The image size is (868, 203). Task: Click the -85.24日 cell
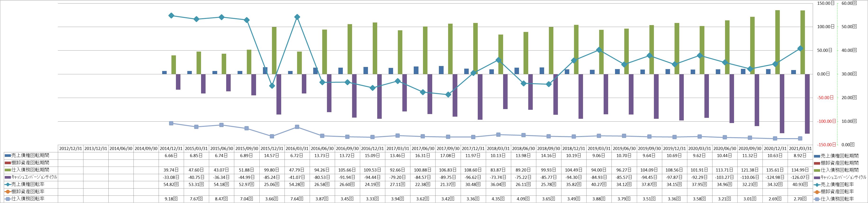click(272, 177)
